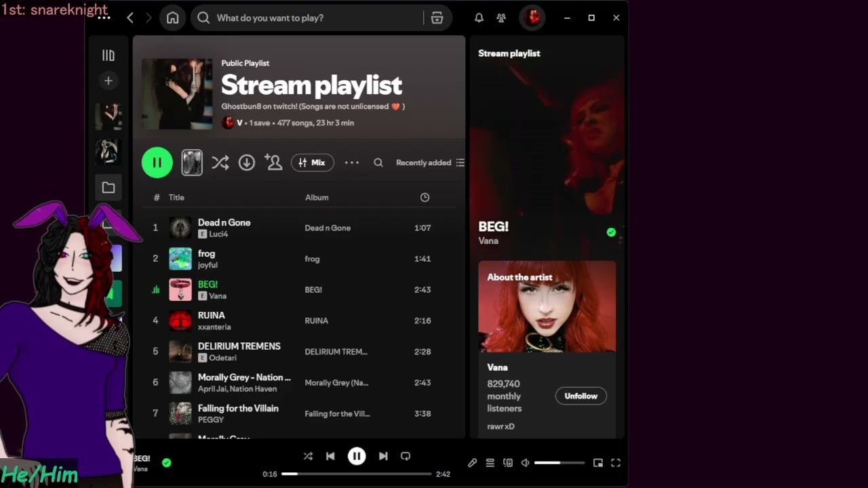Open the profile avatar menu
The image size is (868, 488).
(532, 18)
